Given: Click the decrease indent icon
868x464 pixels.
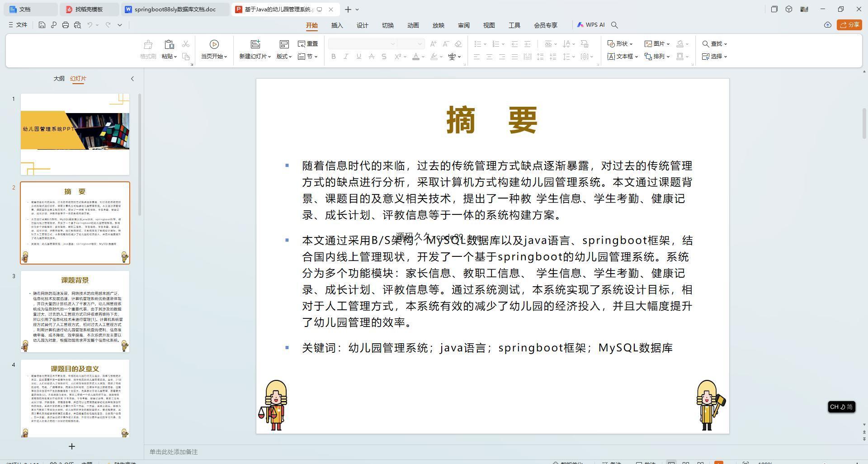Looking at the screenshot, I should (x=514, y=44).
